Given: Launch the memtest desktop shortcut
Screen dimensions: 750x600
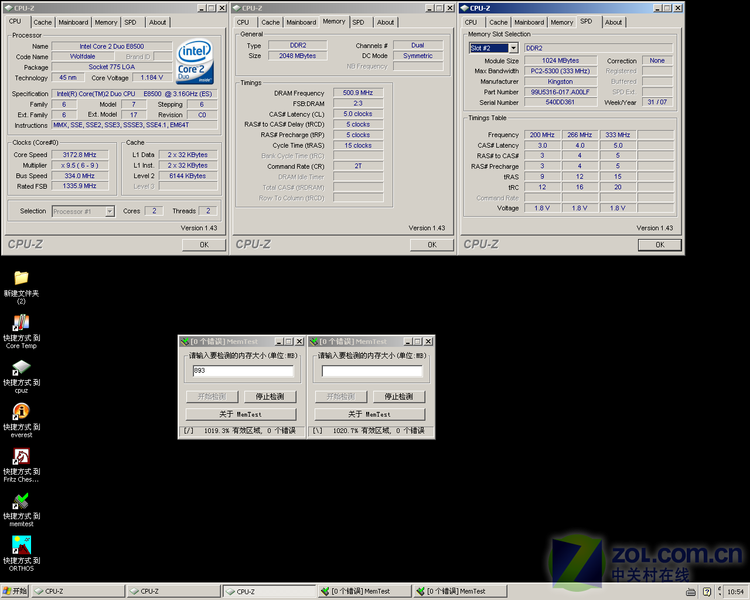Looking at the screenshot, I should coord(21,501).
